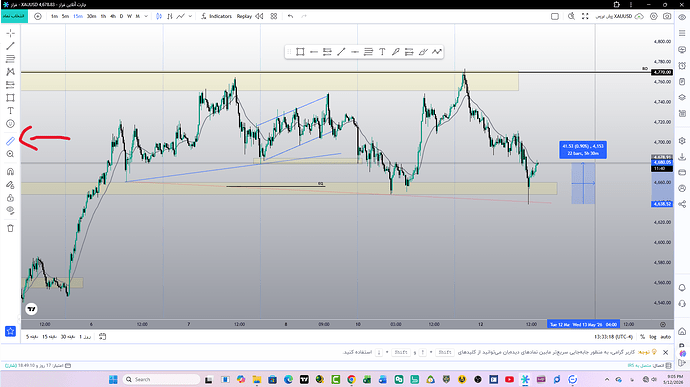Switch to the weekly W timeframe
Screen dimensions: 690x387
tap(129, 16)
